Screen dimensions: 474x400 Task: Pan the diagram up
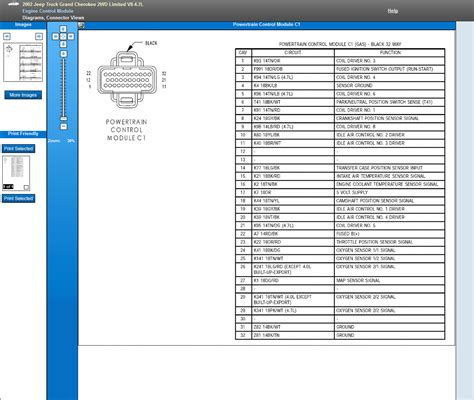pos(63,29)
